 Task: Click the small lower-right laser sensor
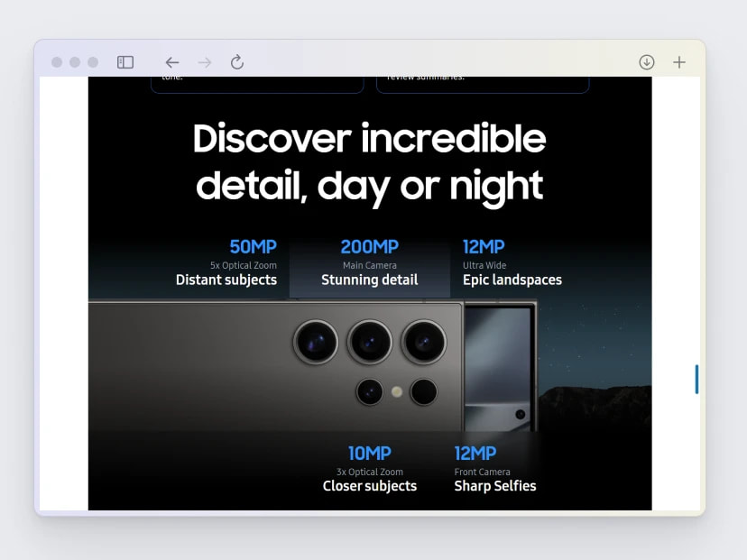click(423, 392)
